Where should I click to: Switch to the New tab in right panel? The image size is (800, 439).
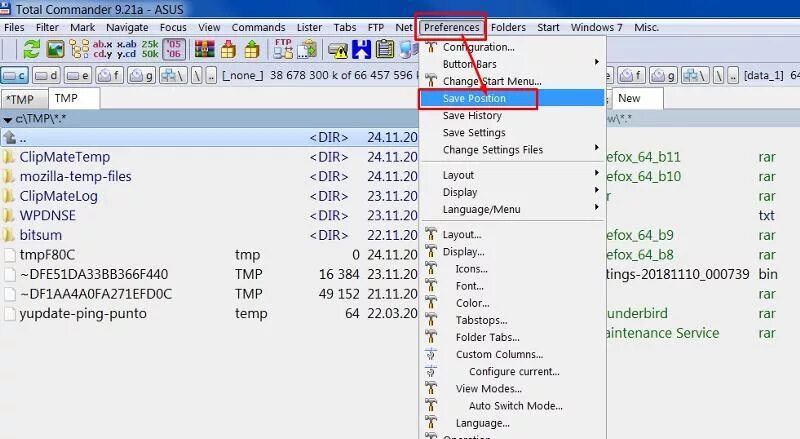637,98
